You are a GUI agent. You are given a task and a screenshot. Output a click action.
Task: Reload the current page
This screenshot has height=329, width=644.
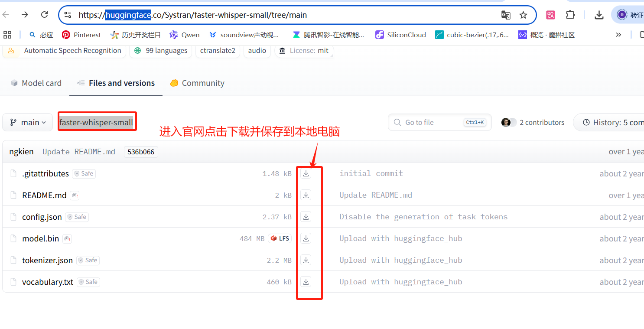pos(44,15)
